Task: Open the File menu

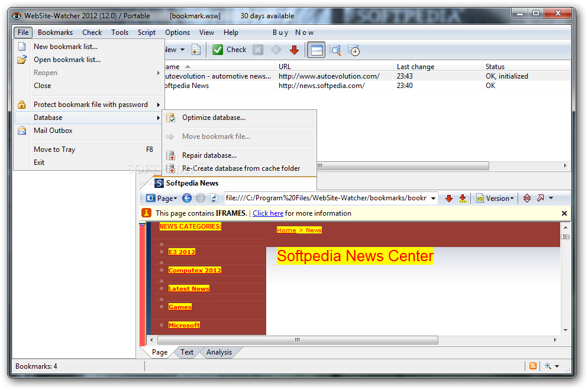Action: point(23,32)
